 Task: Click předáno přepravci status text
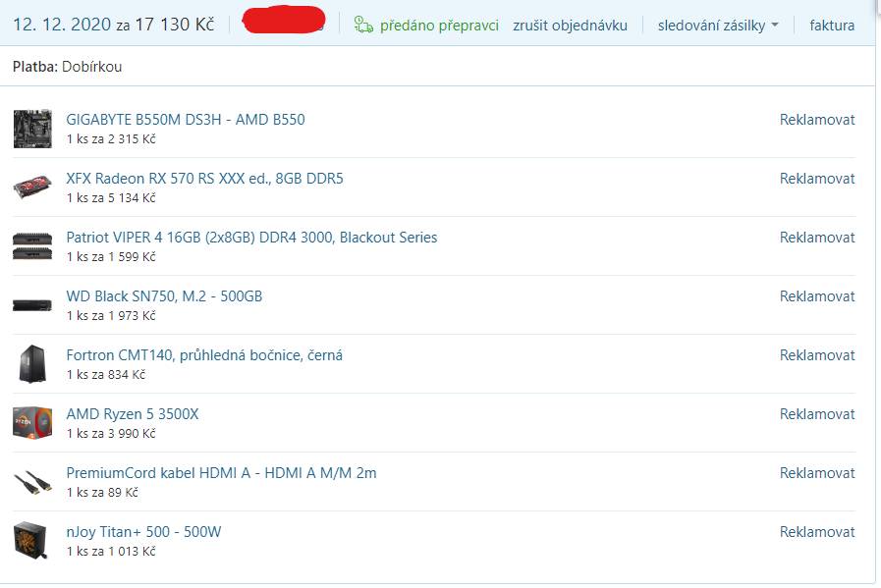pyautogui.click(x=439, y=26)
